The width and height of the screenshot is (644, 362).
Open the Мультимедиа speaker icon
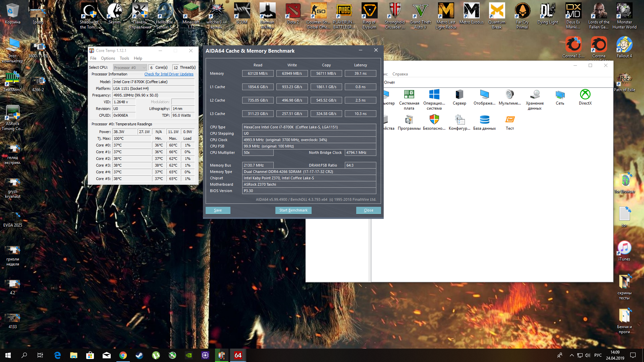[x=509, y=95]
